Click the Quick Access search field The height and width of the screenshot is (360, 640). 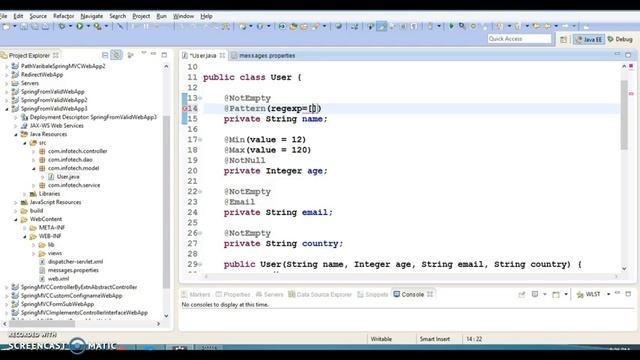pyautogui.click(x=519, y=39)
